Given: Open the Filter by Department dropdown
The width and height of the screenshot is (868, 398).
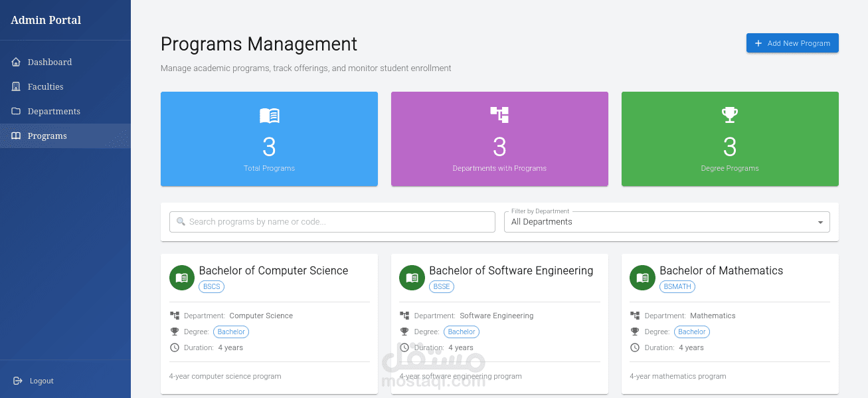Looking at the screenshot, I should coord(666,222).
